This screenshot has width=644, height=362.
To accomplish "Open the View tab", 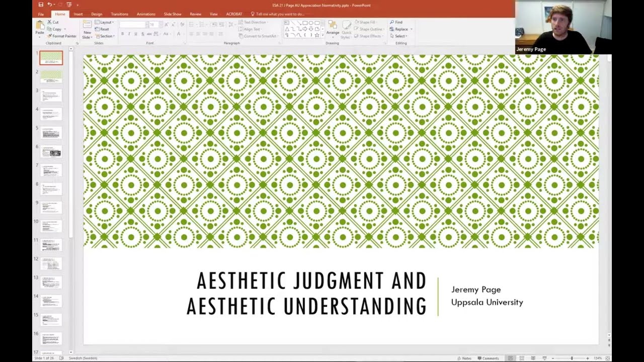I will pos(214,14).
